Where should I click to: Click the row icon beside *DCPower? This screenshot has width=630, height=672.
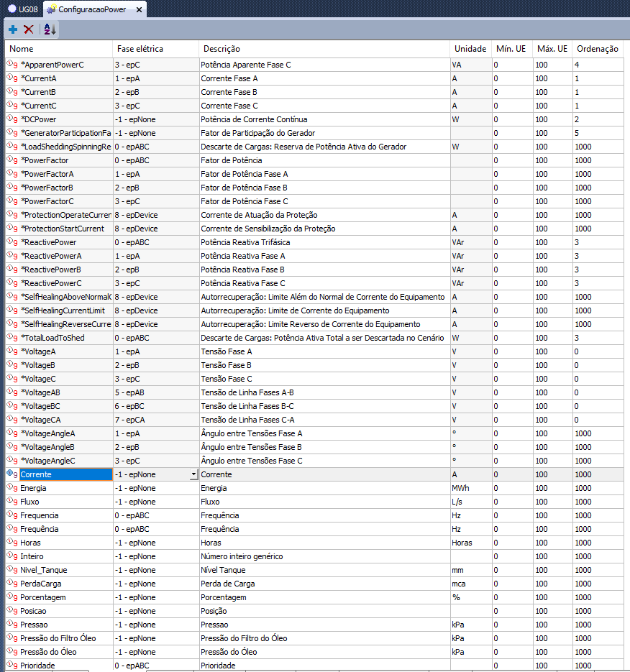point(12,119)
